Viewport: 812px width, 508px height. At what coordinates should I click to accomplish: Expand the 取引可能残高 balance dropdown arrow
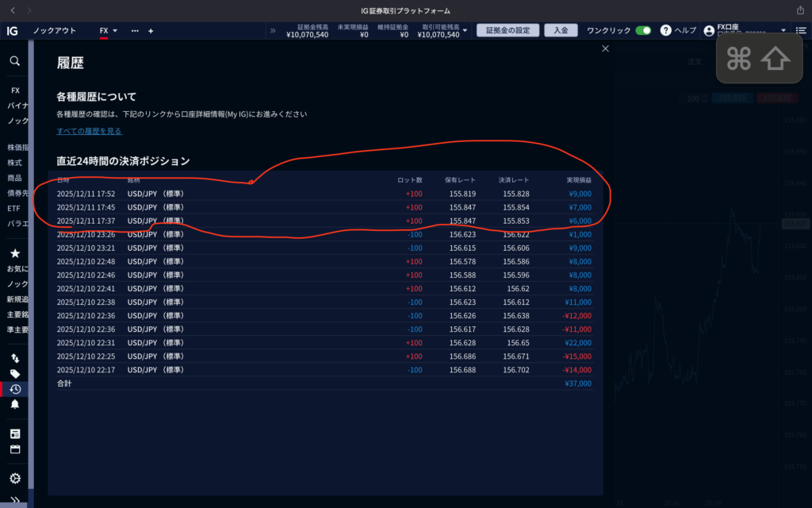click(x=465, y=31)
